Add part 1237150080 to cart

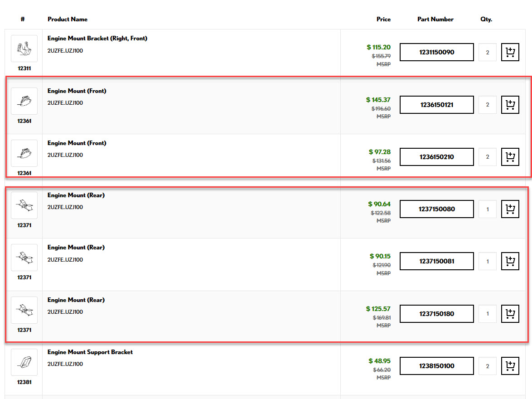pyautogui.click(x=510, y=209)
